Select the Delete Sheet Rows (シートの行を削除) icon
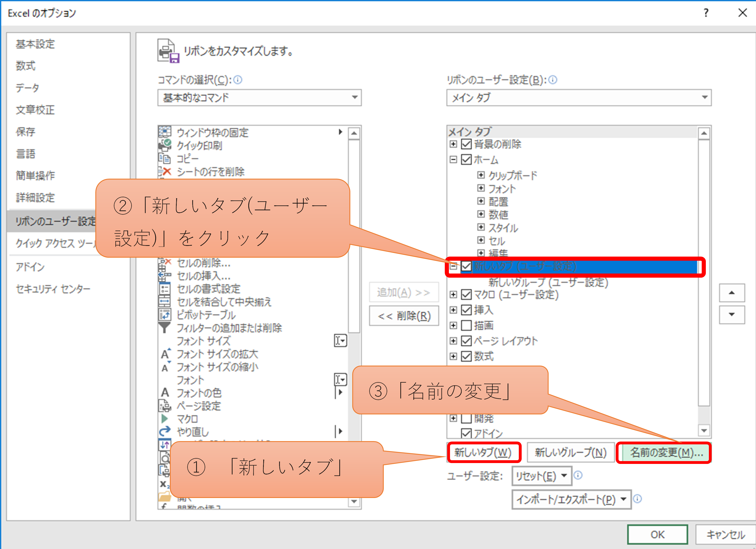Image resolution: width=756 pixels, height=549 pixels. pos(165,171)
